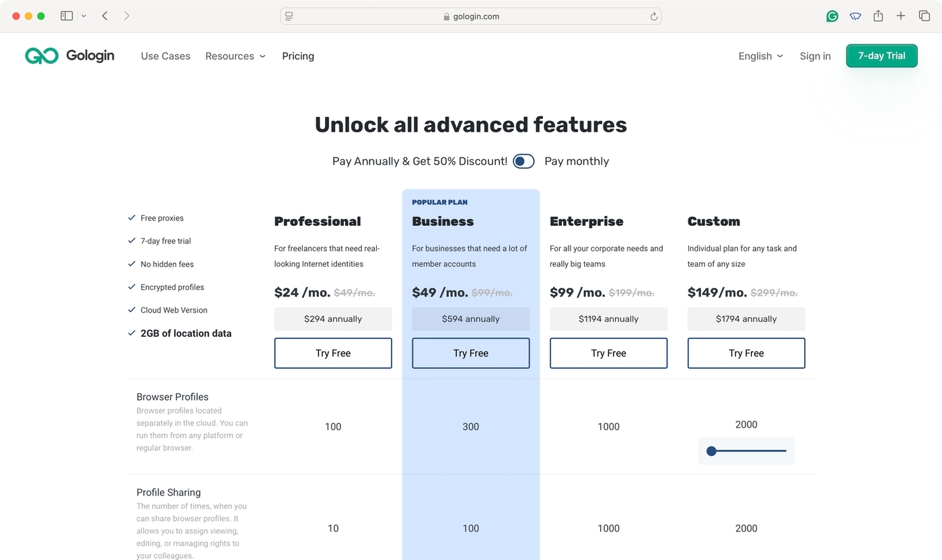Screen dimensions: 942x560
Task: Click the $1194 annually box
Action: 608,319
